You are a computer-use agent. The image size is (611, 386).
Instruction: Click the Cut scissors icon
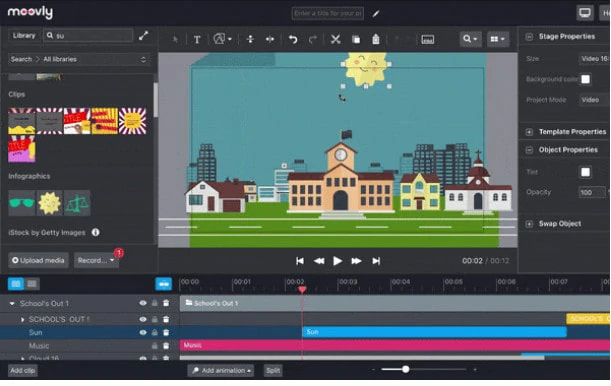pos(336,39)
